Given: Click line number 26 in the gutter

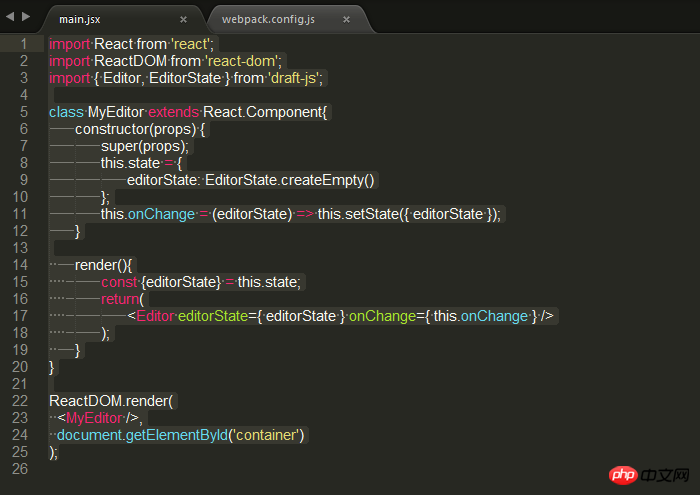Looking at the screenshot, I should [x=20, y=469].
